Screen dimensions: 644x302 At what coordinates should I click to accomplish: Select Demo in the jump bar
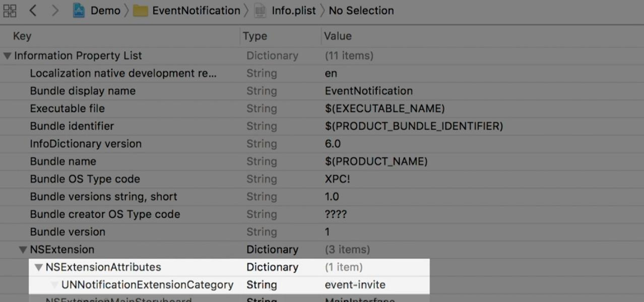[105, 11]
